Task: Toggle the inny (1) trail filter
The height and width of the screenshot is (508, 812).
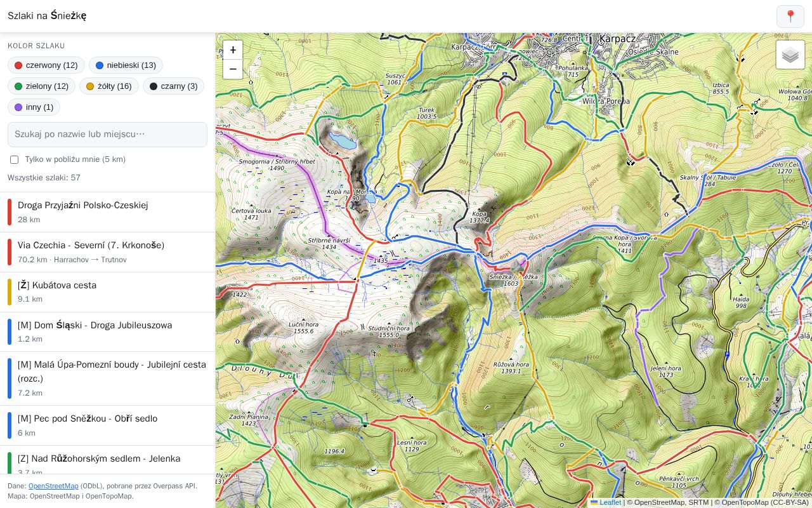Action: (x=34, y=107)
